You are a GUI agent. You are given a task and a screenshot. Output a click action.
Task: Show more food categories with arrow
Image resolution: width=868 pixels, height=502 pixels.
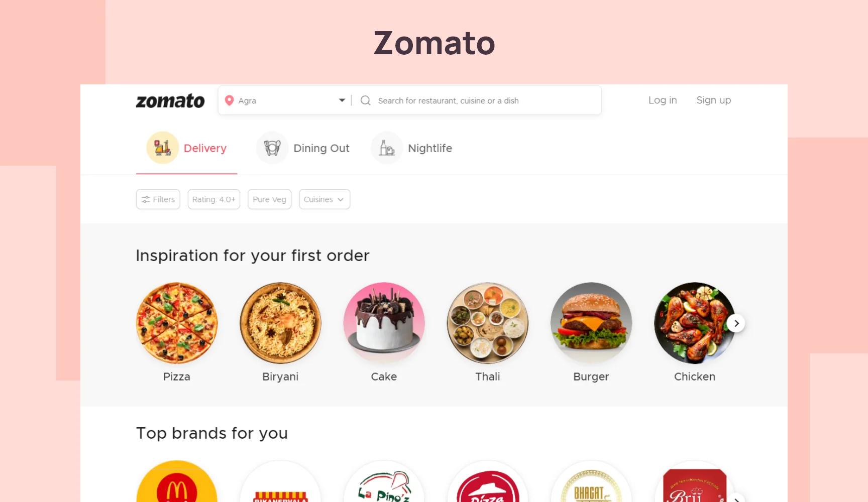736,323
